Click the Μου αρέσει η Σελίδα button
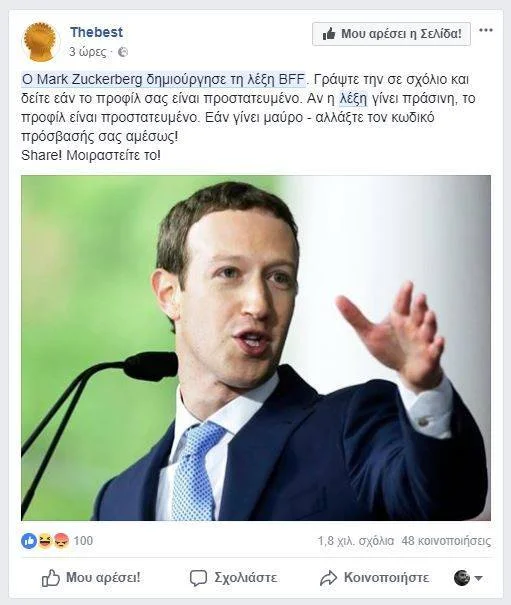The image size is (511, 605). point(391,34)
